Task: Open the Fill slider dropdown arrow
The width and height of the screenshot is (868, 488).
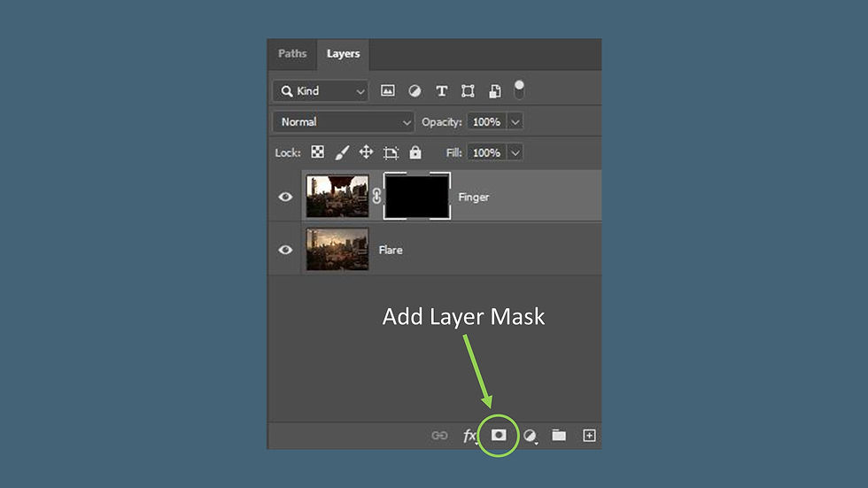Action: click(x=515, y=152)
